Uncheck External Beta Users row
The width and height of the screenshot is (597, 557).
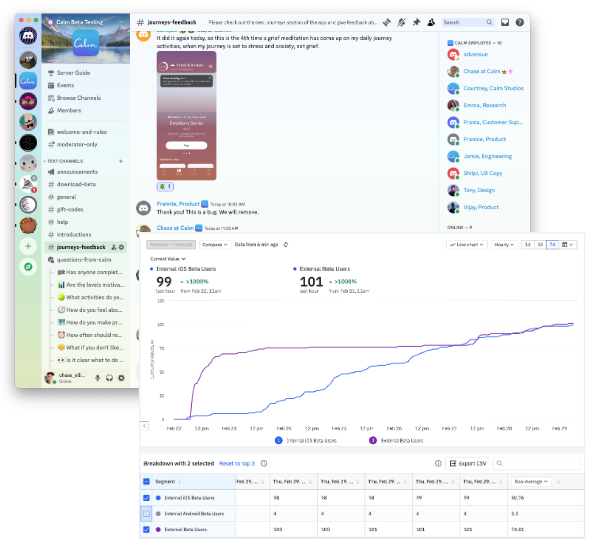click(146, 529)
